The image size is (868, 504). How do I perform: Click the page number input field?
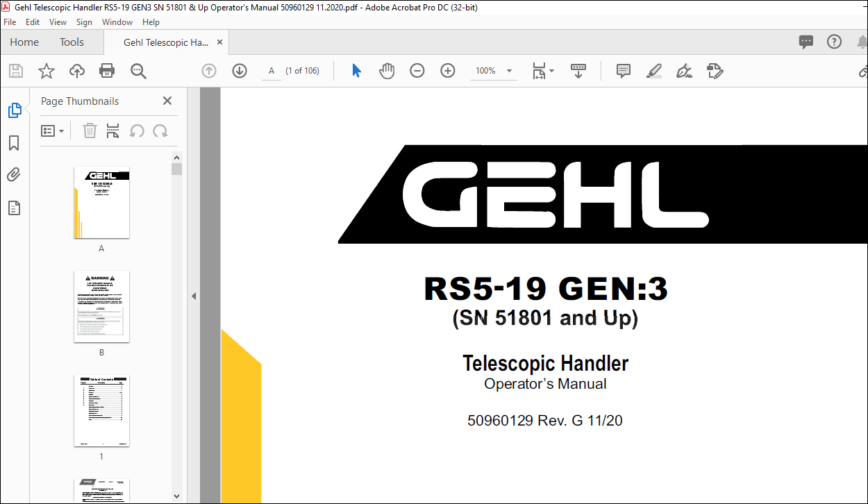[271, 71]
